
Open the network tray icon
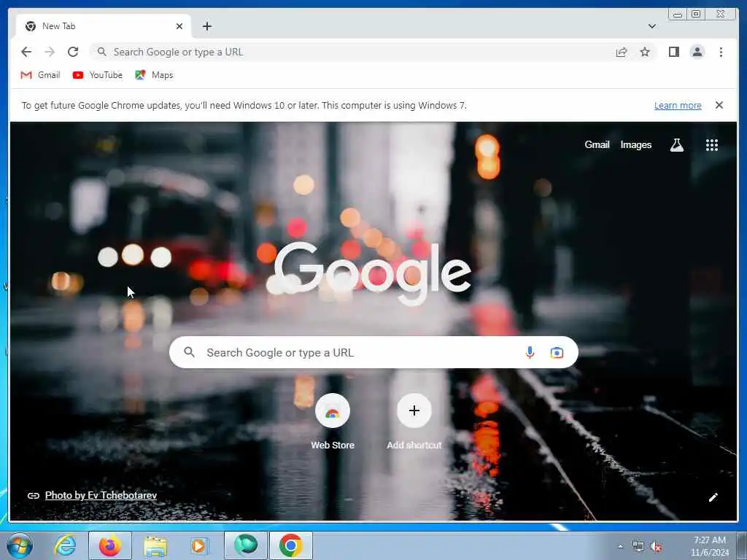pos(638,547)
